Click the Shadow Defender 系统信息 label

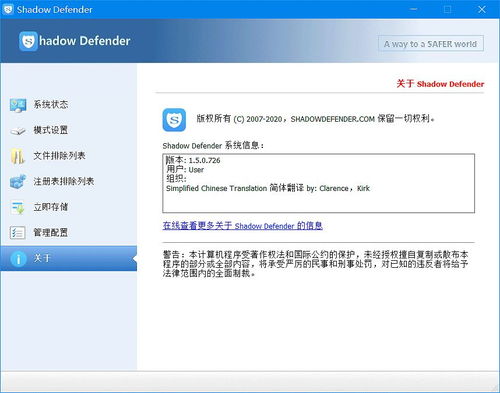(213, 146)
